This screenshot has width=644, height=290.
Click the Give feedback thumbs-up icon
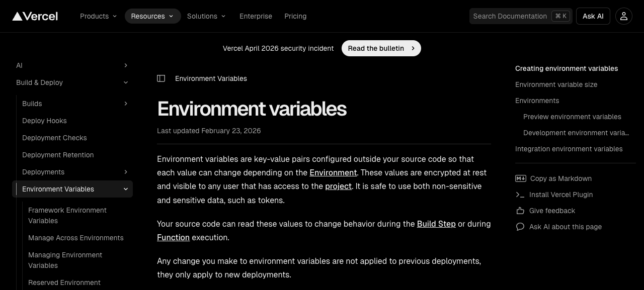pyautogui.click(x=520, y=211)
